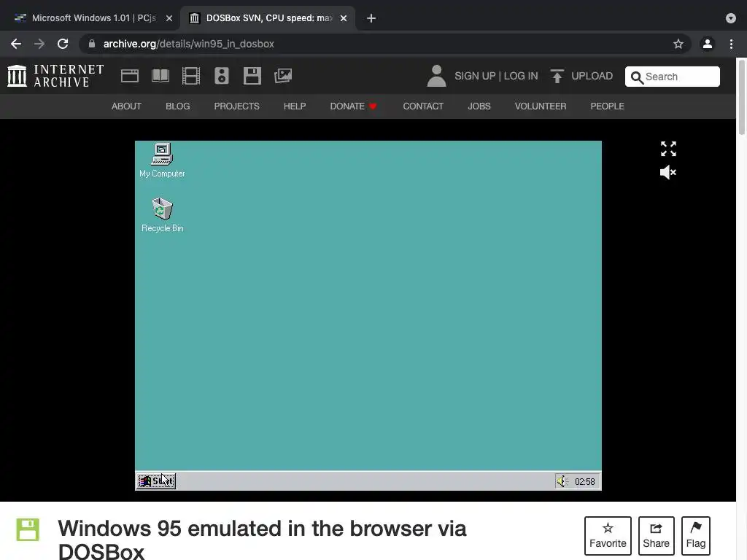Open the ABOUT menu item
The width and height of the screenshot is (747, 560).
point(126,106)
